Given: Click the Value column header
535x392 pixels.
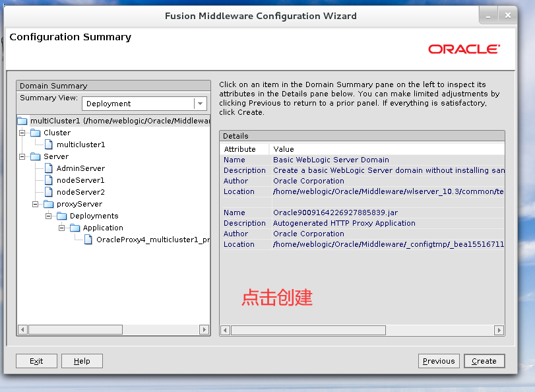Looking at the screenshot, I should pos(388,149).
